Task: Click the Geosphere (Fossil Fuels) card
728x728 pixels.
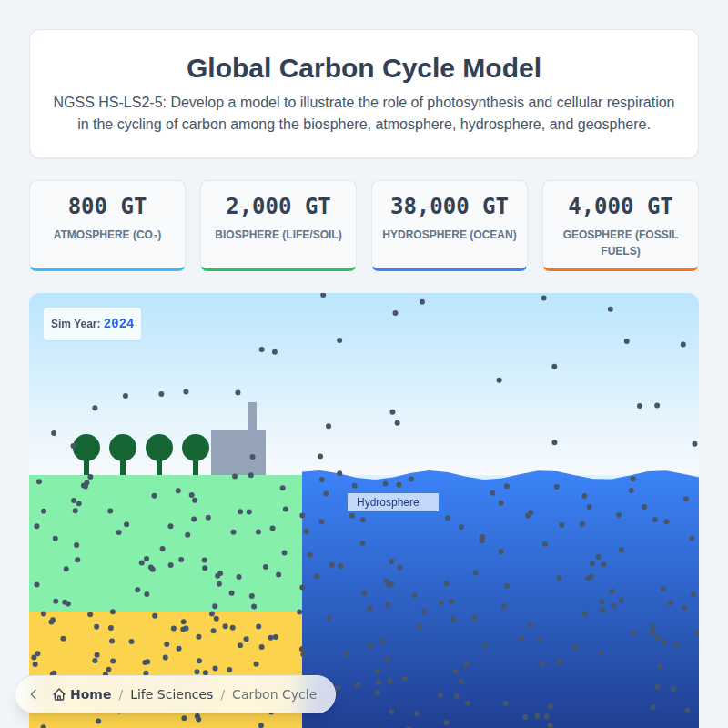Action: point(620,225)
